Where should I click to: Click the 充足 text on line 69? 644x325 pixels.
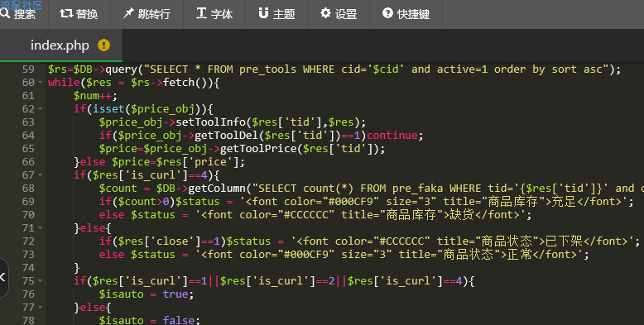point(564,202)
